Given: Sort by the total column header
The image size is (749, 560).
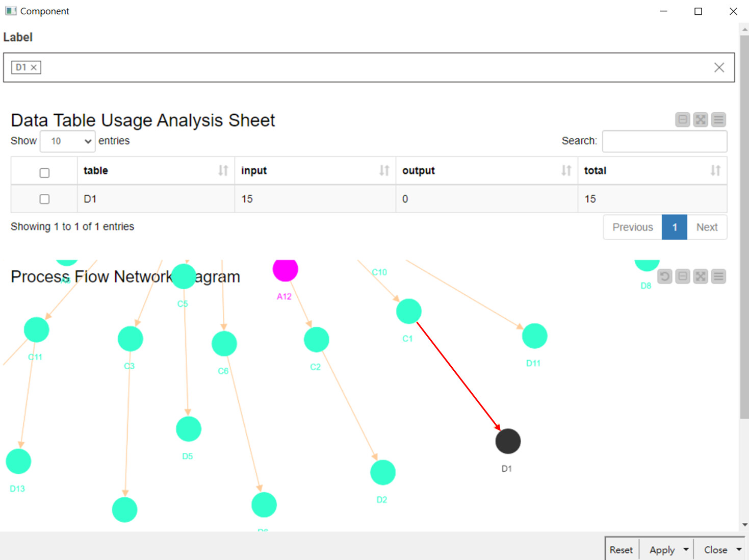Looking at the screenshot, I should point(652,171).
